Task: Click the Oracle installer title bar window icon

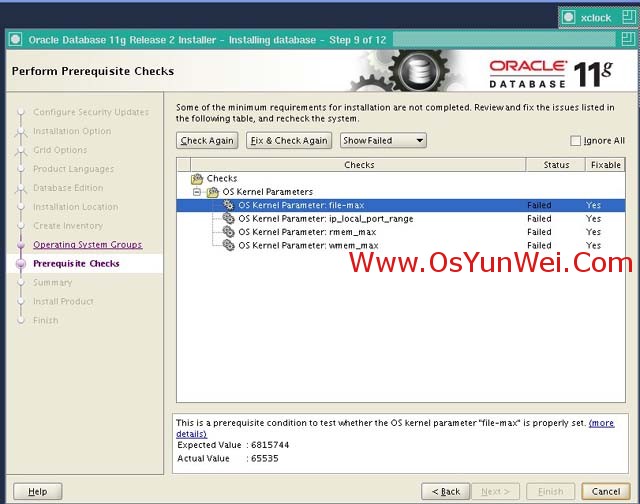Action: coord(16,40)
